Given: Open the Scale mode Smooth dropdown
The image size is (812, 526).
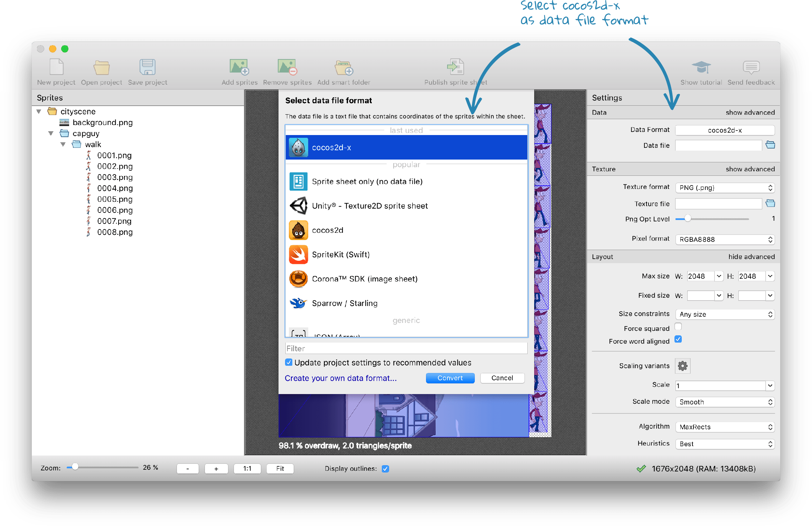Looking at the screenshot, I should click(x=725, y=402).
